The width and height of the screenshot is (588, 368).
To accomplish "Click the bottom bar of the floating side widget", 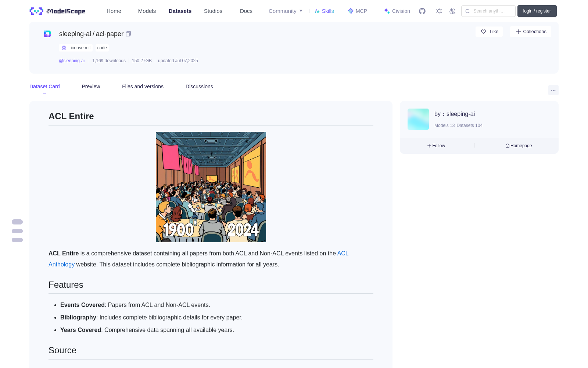I will (17, 240).
